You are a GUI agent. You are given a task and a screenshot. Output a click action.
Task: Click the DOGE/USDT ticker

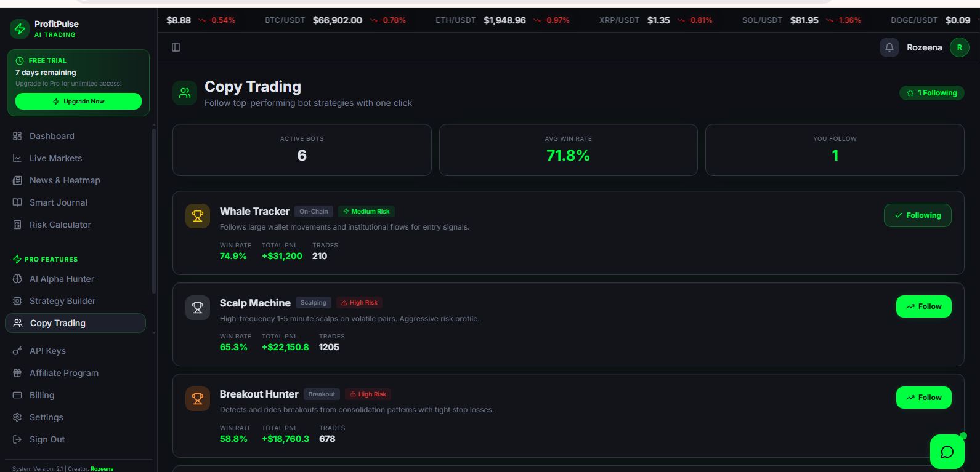(x=931, y=20)
